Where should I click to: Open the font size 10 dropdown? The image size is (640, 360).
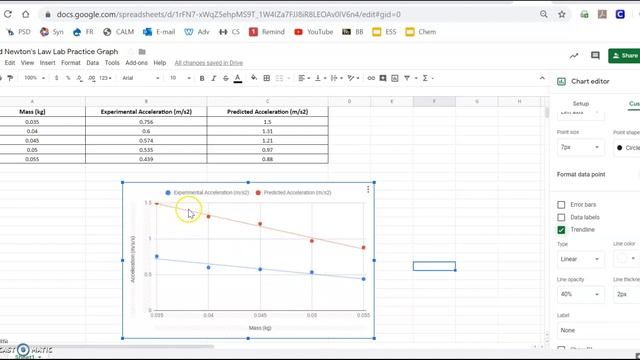(180, 78)
